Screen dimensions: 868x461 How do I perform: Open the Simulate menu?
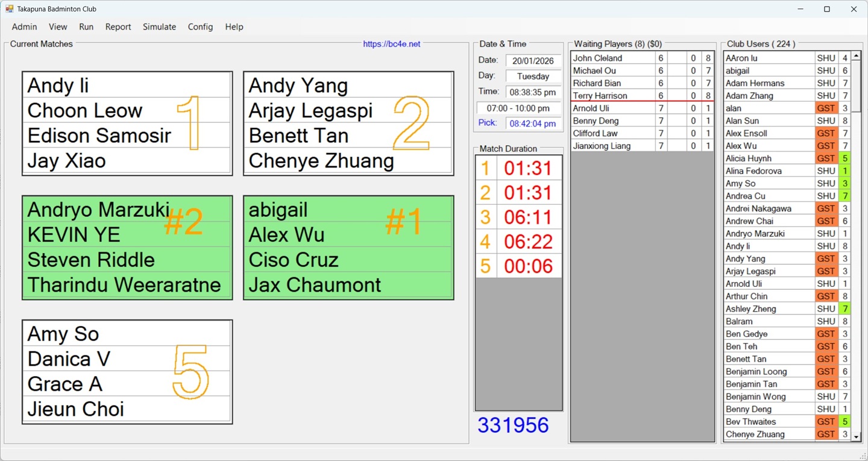[159, 27]
